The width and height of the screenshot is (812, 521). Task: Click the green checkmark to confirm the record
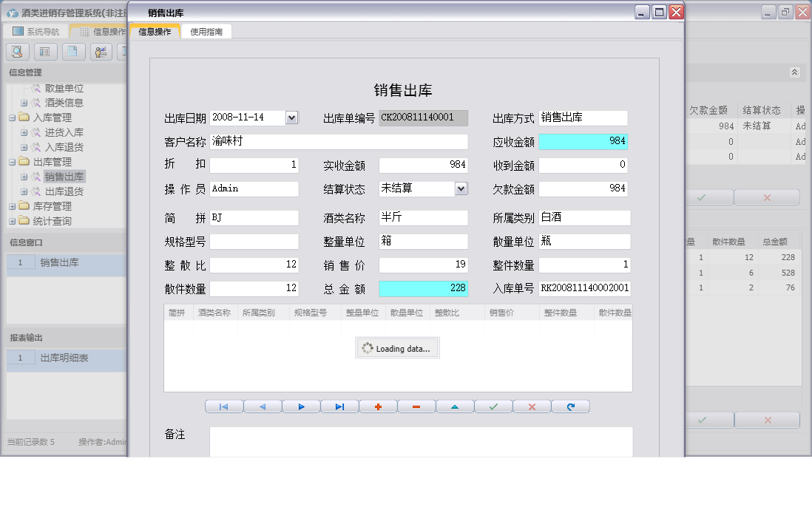pyautogui.click(x=493, y=406)
